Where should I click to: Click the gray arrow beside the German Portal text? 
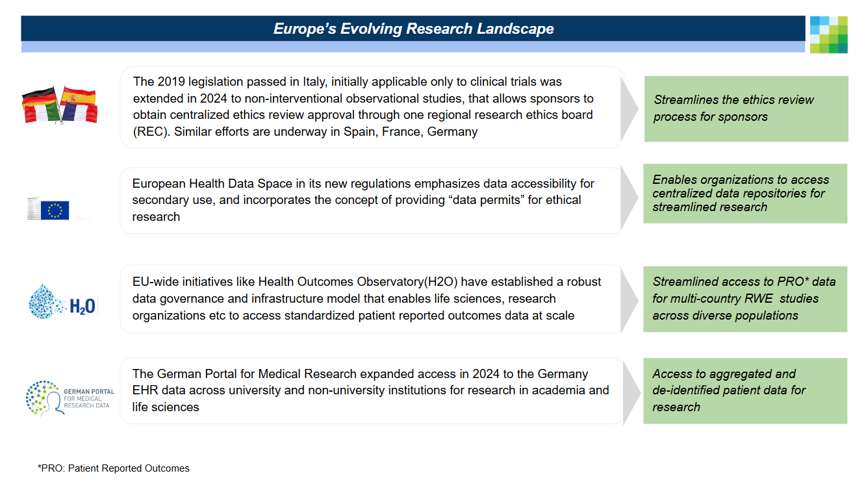(x=629, y=392)
